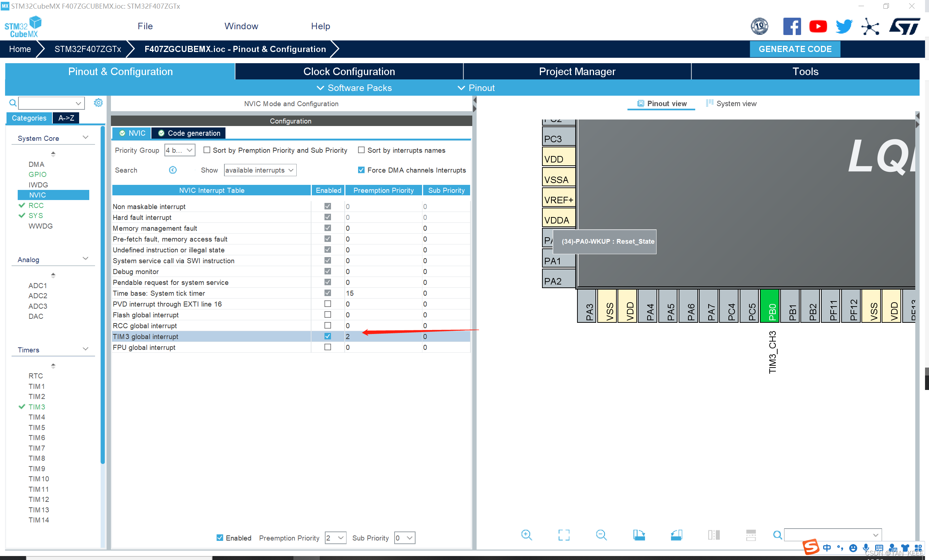
Task: Click the sidebar search magnifier icon
Action: pyautogui.click(x=13, y=103)
